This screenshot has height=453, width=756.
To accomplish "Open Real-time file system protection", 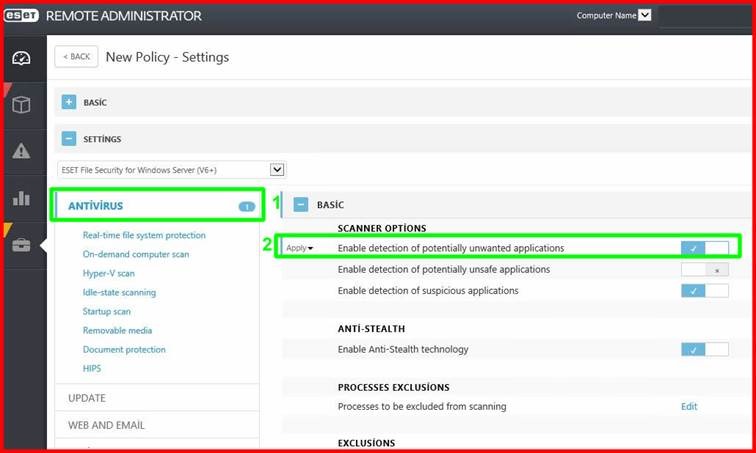I will pyautogui.click(x=144, y=235).
